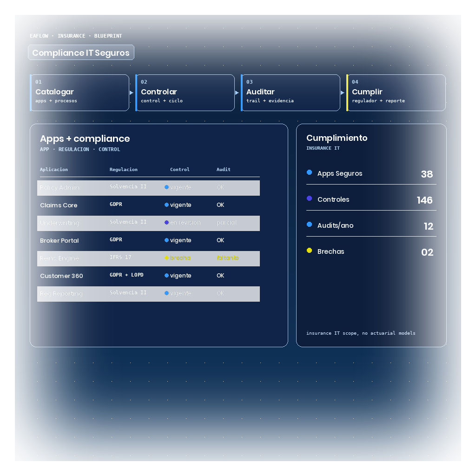Click GDPR regulation in Claims Core row
Image resolution: width=476 pixels, height=476 pixels.
click(x=116, y=205)
